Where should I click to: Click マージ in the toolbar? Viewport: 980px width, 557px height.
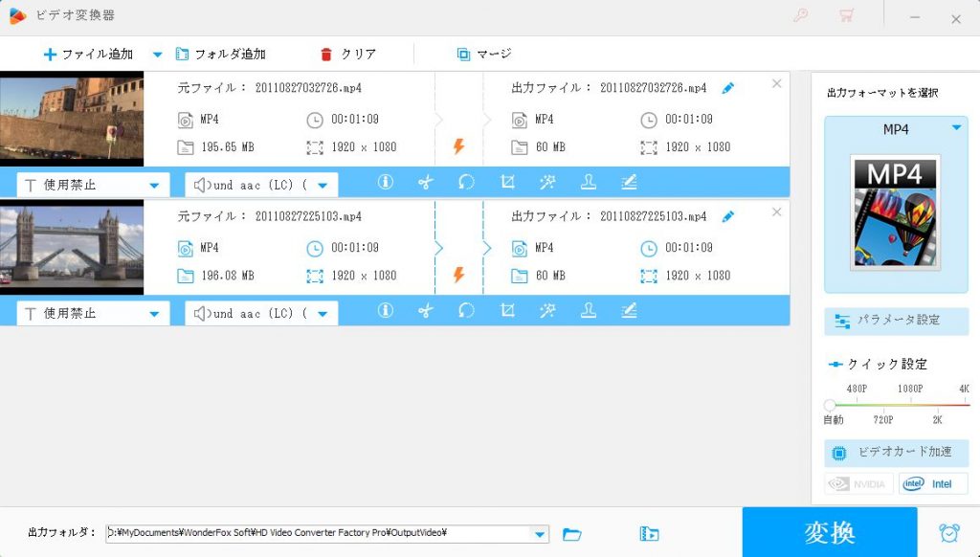tap(484, 55)
